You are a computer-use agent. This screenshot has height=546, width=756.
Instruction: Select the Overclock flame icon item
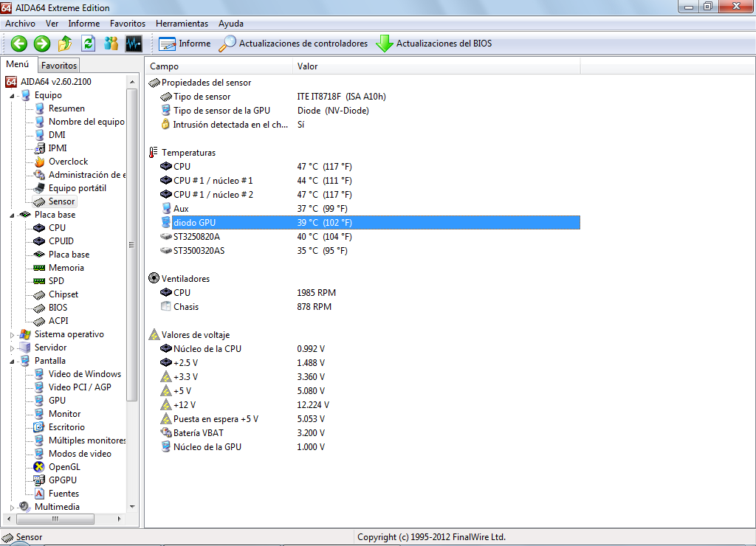point(40,162)
